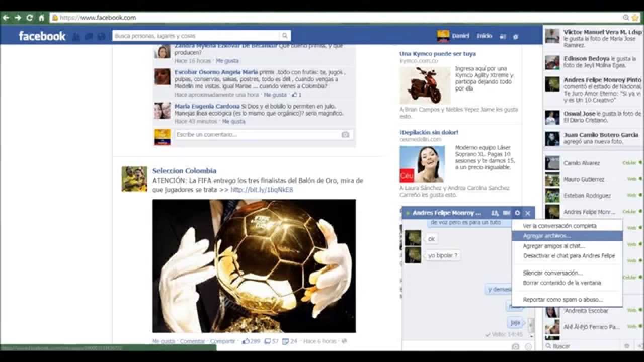Click Me gusta under Escobar Osorno comment
Viewport: 644px width, 362px height.
click(x=275, y=95)
